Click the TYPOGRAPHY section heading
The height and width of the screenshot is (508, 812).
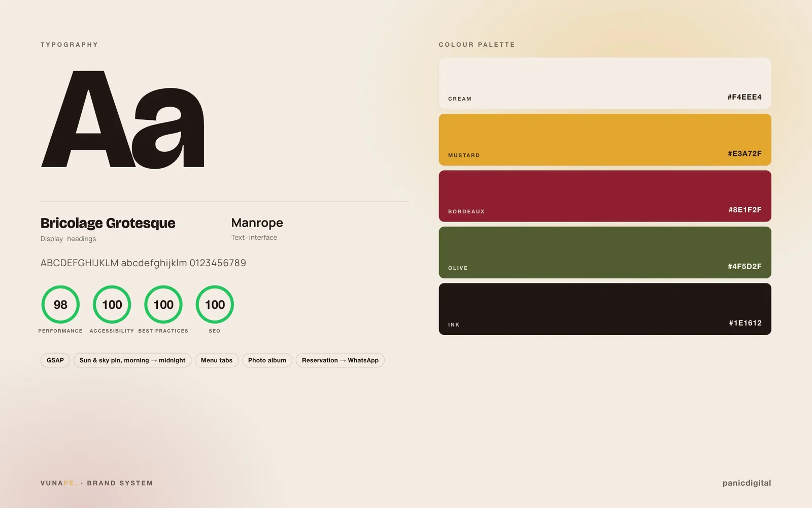point(70,45)
